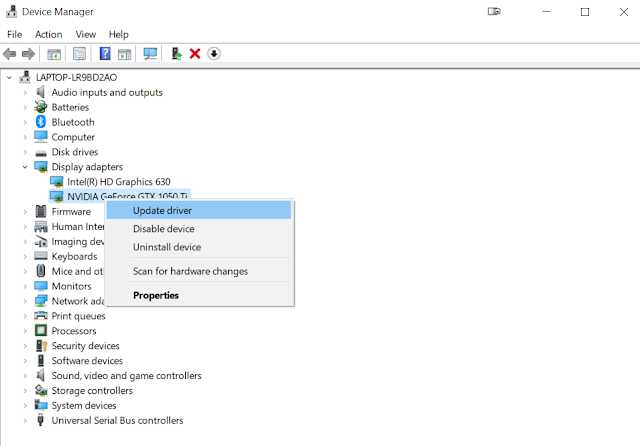Select Intel(R) HD Graphics 630 label
The image size is (640, 446).
click(119, 182)
